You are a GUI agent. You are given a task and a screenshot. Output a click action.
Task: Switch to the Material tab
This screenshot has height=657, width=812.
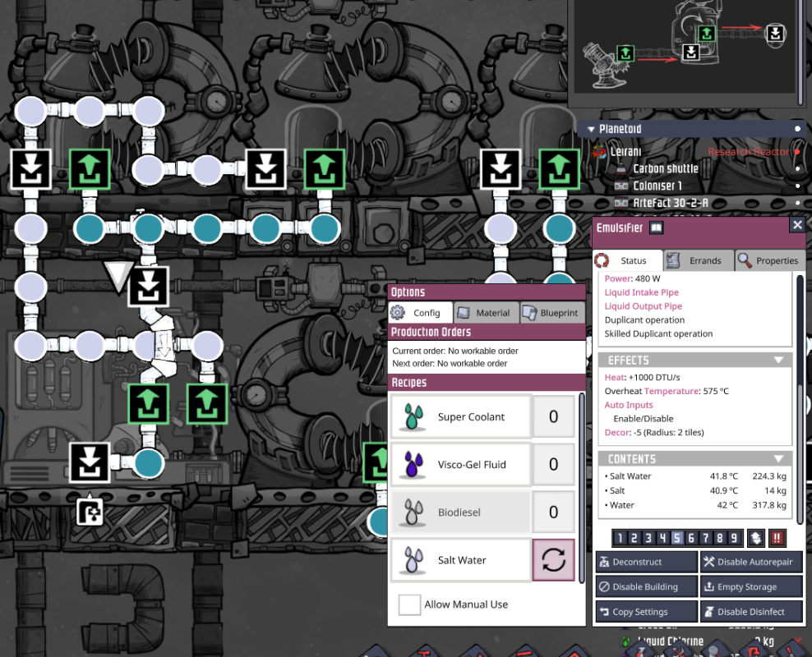coord(487,312)
